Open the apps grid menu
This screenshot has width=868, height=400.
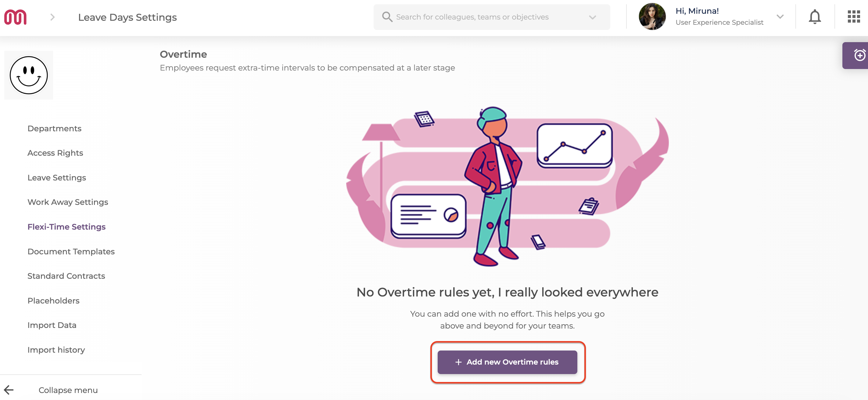pyautogui.click(x=853, y=16)
